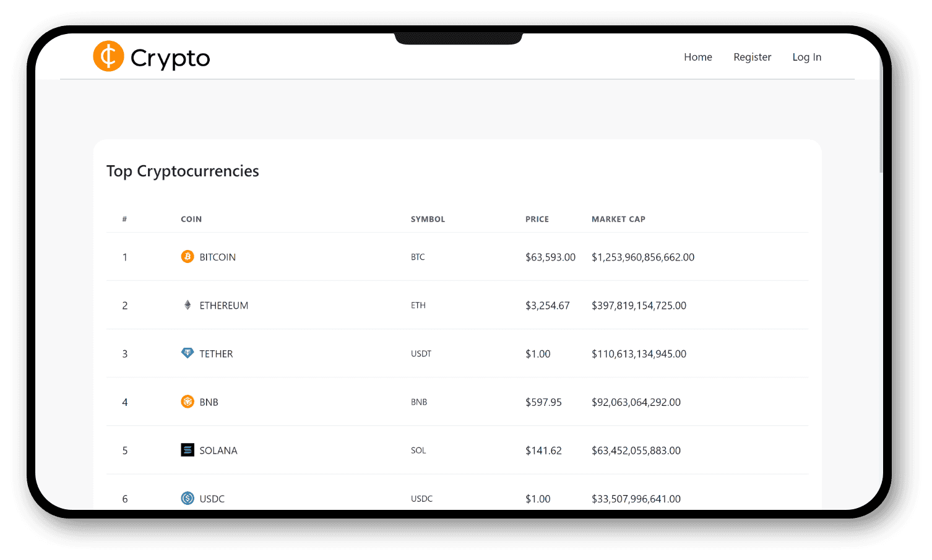The height and width of the screenshot is (560, 932).
Task: Click the BNB symbol cell
Action: [419, 402]
